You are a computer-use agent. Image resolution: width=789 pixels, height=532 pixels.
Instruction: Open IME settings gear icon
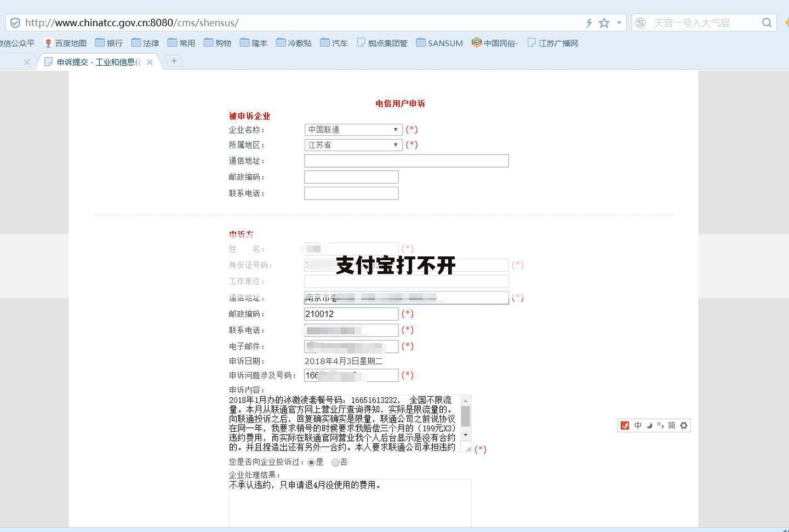tap(684, 426)
